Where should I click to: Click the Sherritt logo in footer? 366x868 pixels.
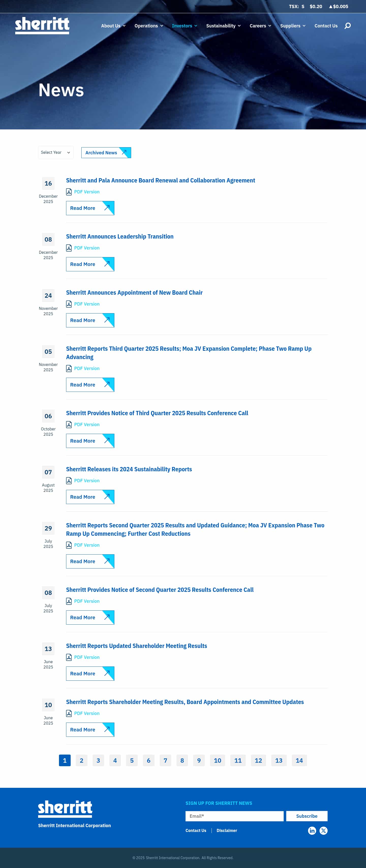pyautogui.click(x=65, y=809)
